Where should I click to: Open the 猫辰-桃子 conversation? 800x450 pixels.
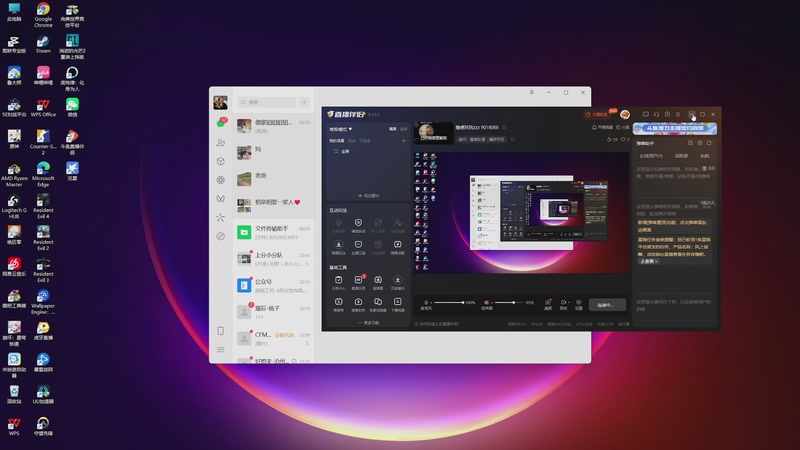[x=273, y=312]
